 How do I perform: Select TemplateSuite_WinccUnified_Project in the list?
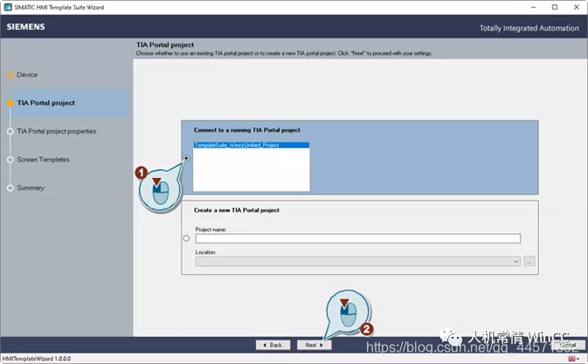[x=252, y=145]
